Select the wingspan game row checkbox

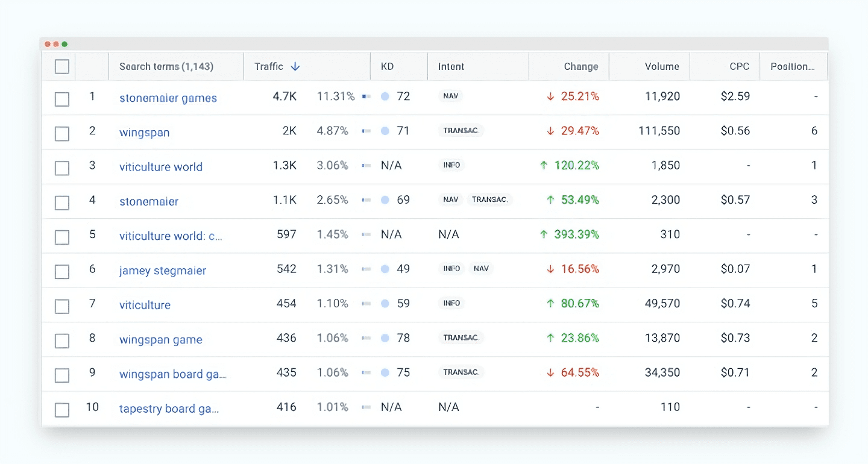(62, 341)
